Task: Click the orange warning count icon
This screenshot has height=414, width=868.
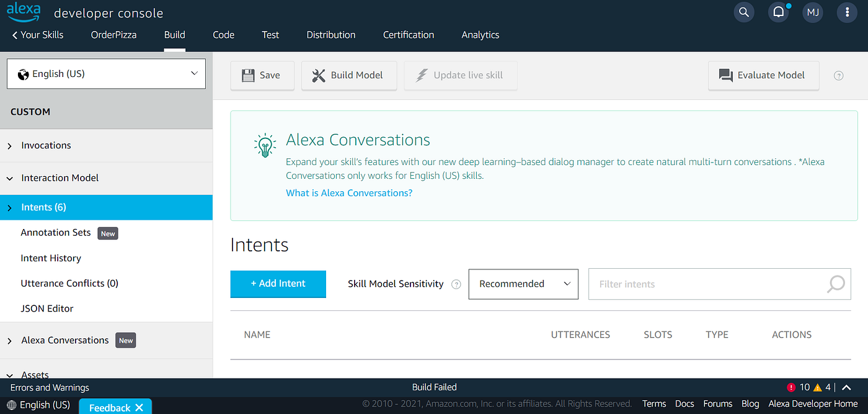Action: click(817, 387)
